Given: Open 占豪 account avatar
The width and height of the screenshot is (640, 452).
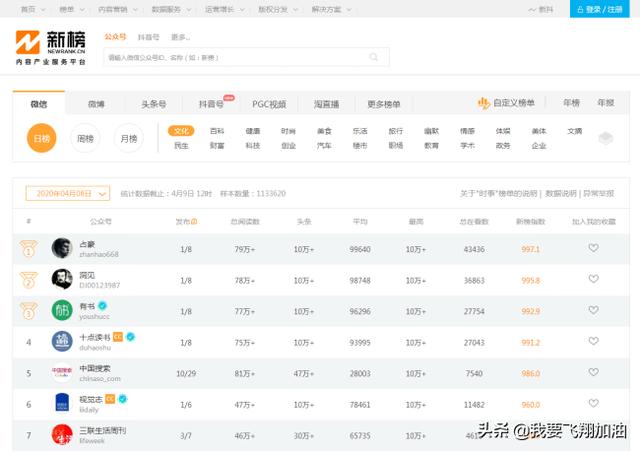Looking at the screenshot, I should click(62, 248).
